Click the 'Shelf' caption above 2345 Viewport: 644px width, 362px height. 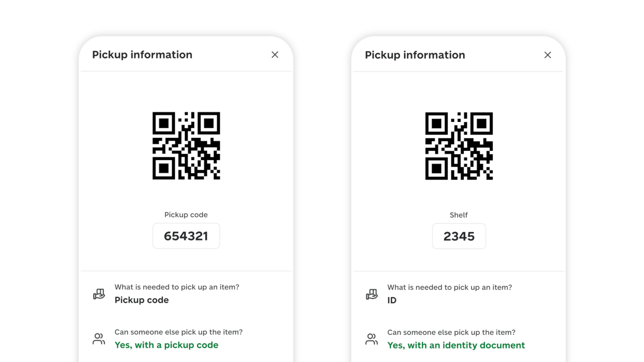(459, 215)
